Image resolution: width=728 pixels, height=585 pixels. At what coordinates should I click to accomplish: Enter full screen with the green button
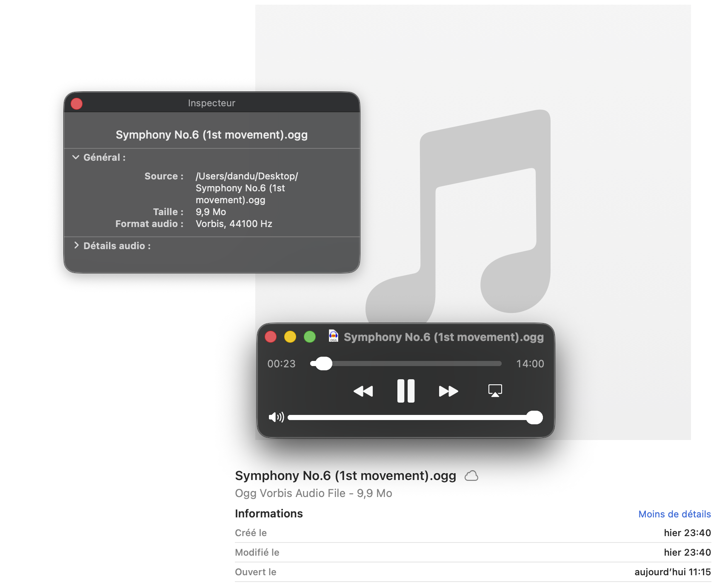pos(310,337)
